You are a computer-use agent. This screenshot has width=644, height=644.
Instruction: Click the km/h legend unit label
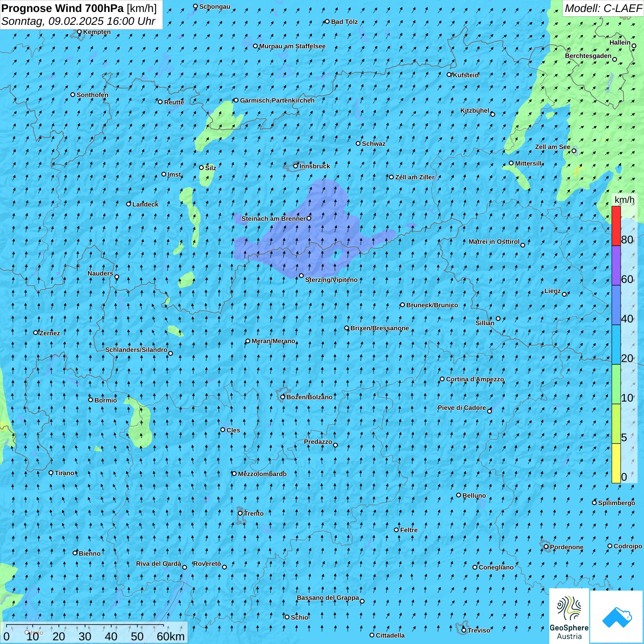point(624,200)
